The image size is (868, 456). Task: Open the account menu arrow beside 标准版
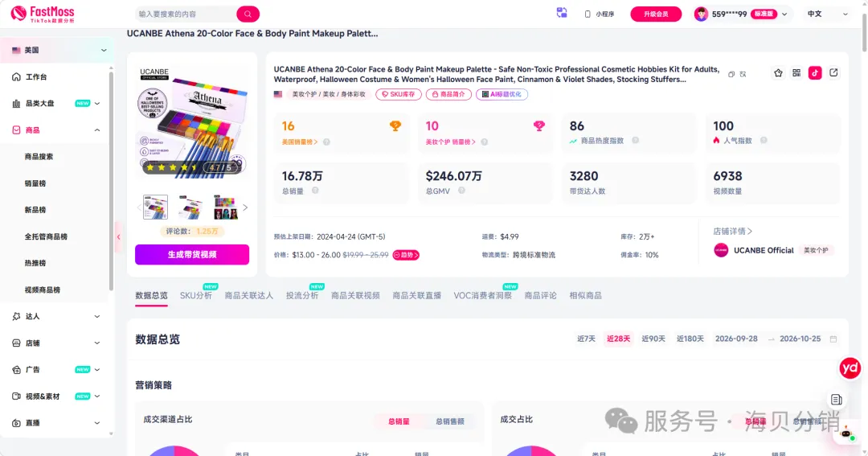[784, 14]
